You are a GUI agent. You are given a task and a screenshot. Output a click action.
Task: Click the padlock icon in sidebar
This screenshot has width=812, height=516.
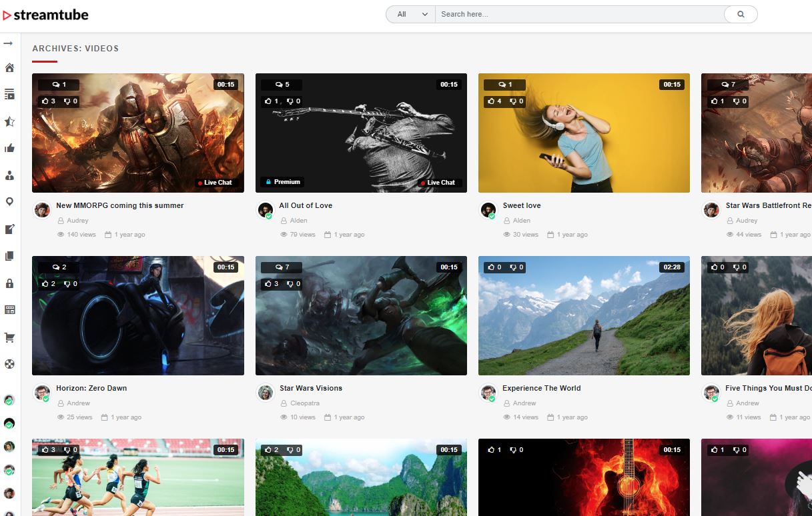point(9,283)
